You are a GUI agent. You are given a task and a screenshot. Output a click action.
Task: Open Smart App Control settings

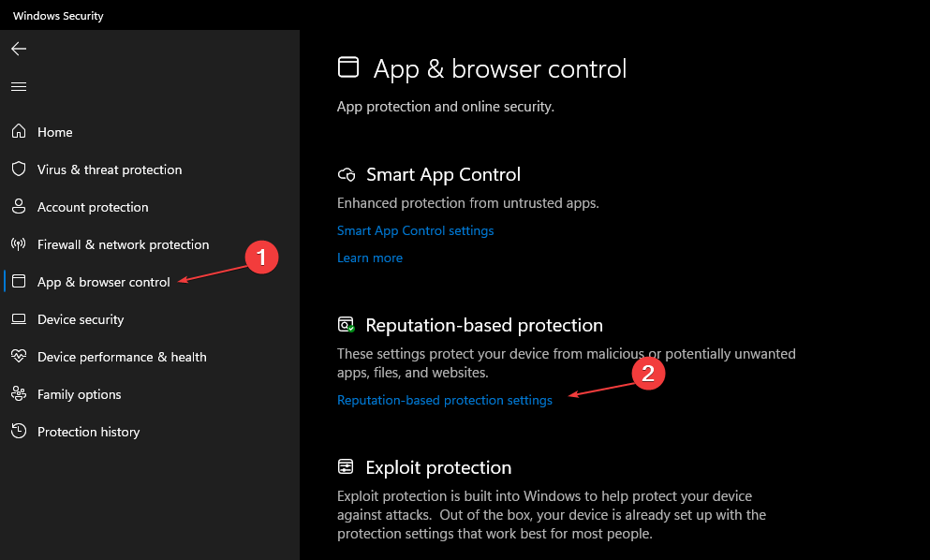coord(415,230)
